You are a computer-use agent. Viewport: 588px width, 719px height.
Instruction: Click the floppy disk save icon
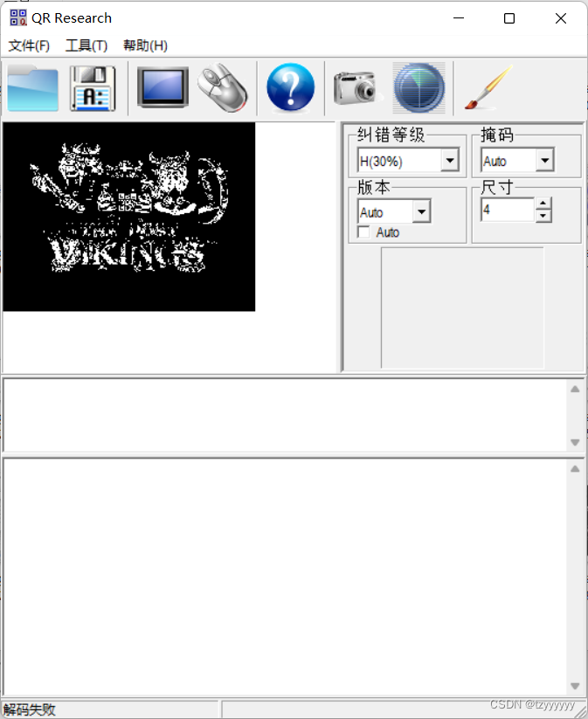[x=93, y=88]
